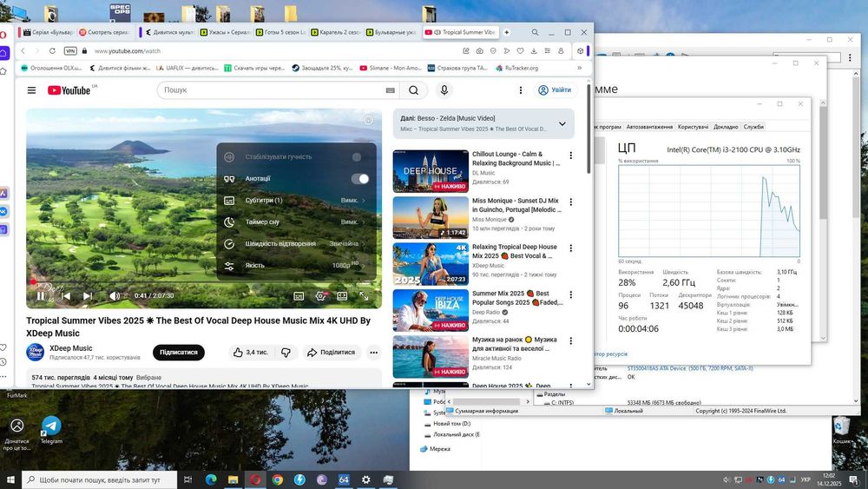
Task: Start voice search with the microphone icon
Action: coord(444,89)
